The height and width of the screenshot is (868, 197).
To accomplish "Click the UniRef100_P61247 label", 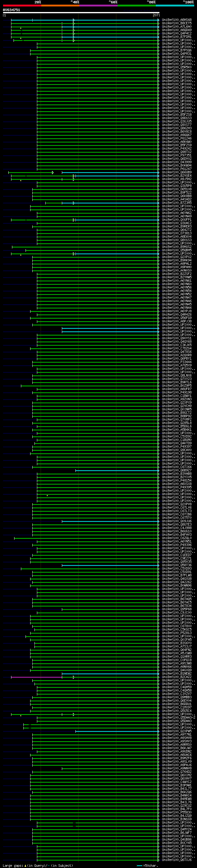I will point(177,169).
